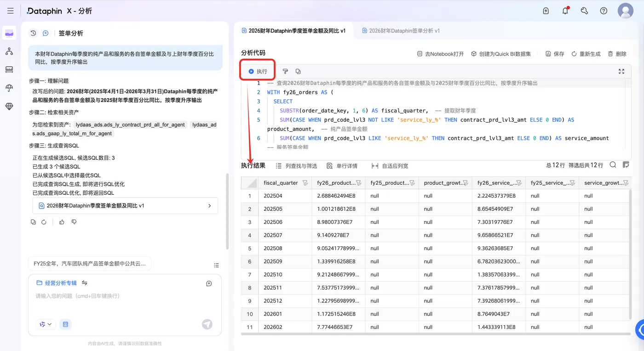Switch to 2026财年Dataphin季度签单金额及同比 v1 tab
This screenshot has height=351, width=644.
[x=293, y=31]
